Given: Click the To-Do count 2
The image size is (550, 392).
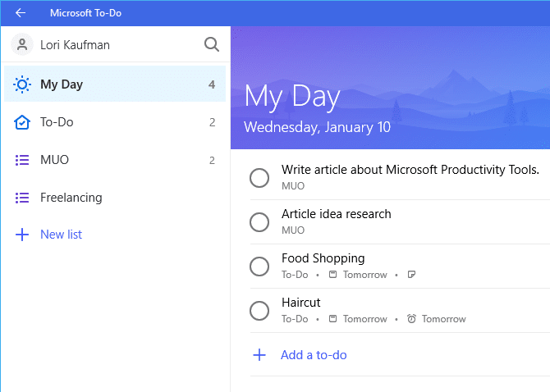Looking at the screenshot, I should click(213, 122).
